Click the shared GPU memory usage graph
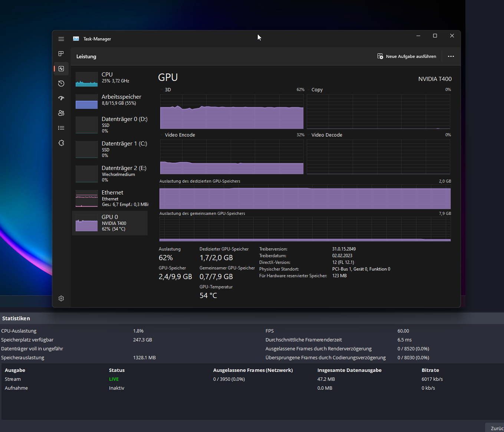Image resolution: width=504 pixels, height=432 pixels. [x=305, y=229]
